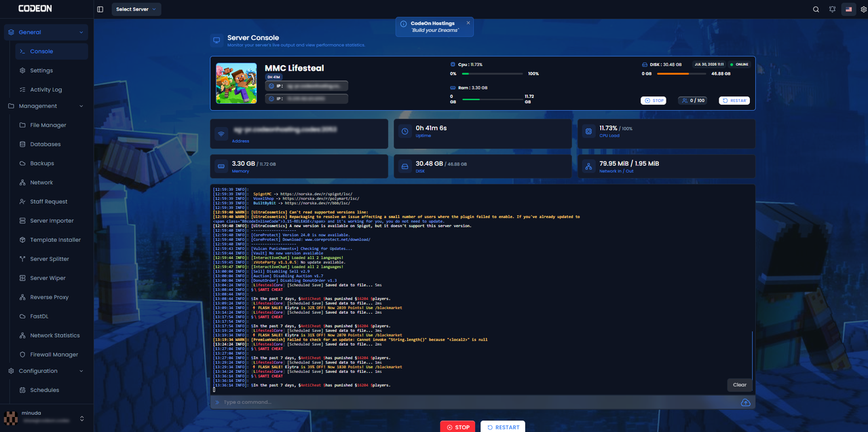Screen dimensions: 868x432
Task: Click the Server Splitter icon
Action: point(22,259)
